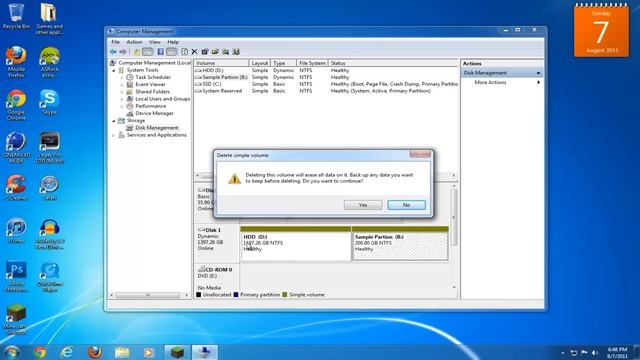Screen dimensions: 640x360
Task: Open the CINEMA 4D desktop shortcut
Action: (x=16, y=148)
